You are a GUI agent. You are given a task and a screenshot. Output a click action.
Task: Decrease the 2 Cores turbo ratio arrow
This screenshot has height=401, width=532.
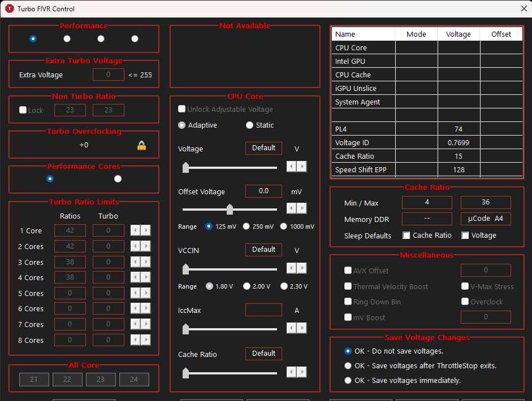point(135,246)
